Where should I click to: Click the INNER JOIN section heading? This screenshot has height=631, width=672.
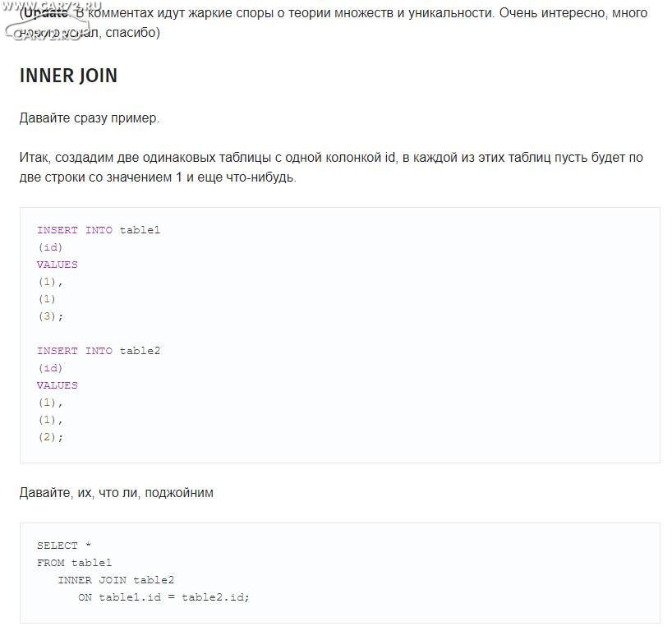(68, 76)
